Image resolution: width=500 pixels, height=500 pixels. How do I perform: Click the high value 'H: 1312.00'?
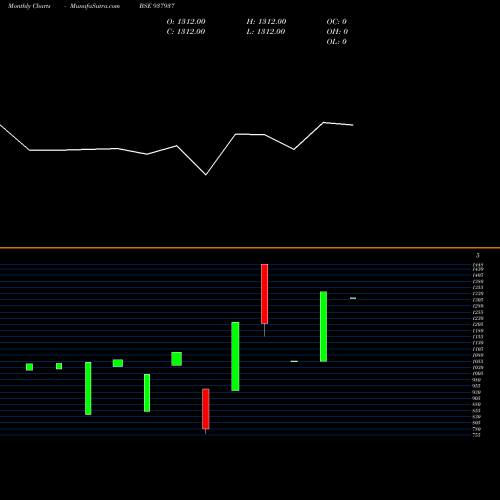click(x=266, y=22)
